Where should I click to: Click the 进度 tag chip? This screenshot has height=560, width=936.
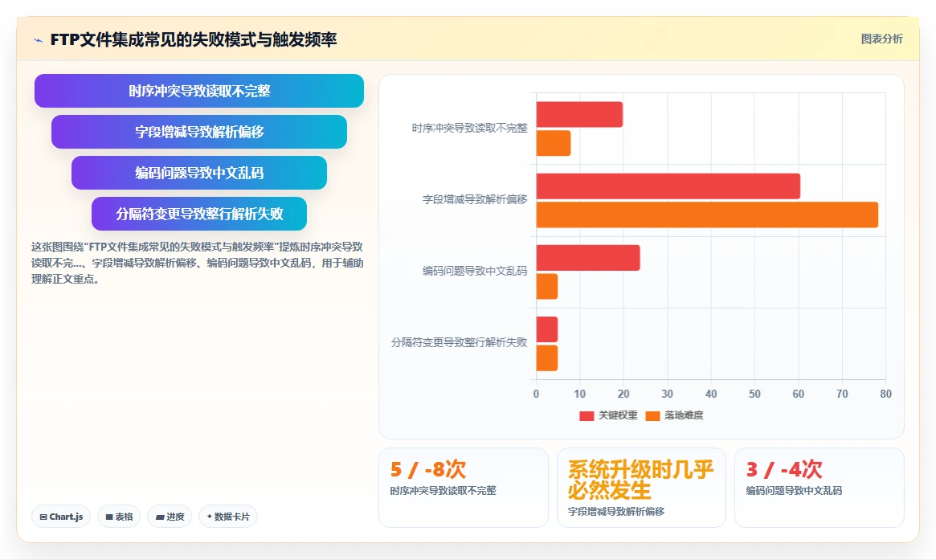pos(170,517)
